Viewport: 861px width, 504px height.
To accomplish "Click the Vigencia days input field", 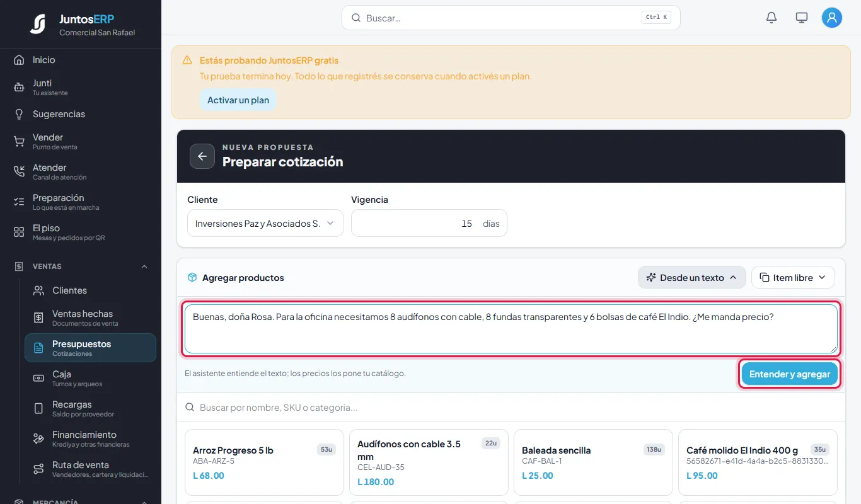I will pyautogui.click(x=429, y=223).
